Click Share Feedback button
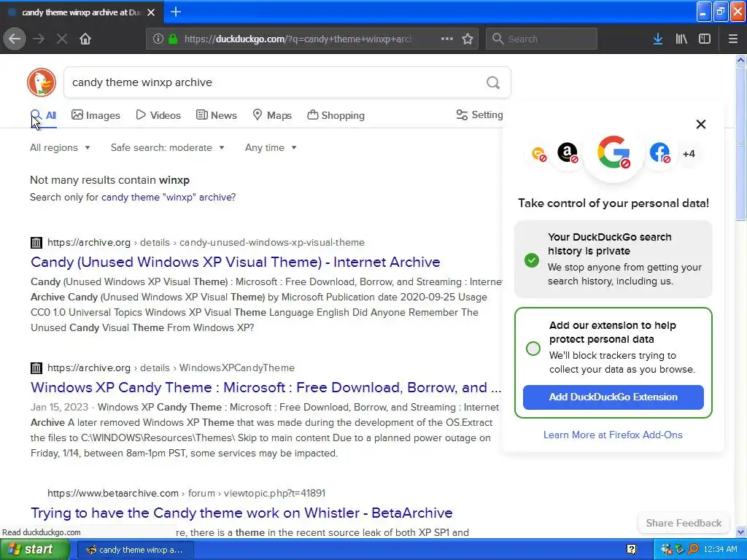The image size is (747, 560). pyautogui.click(x=684, y=523)
